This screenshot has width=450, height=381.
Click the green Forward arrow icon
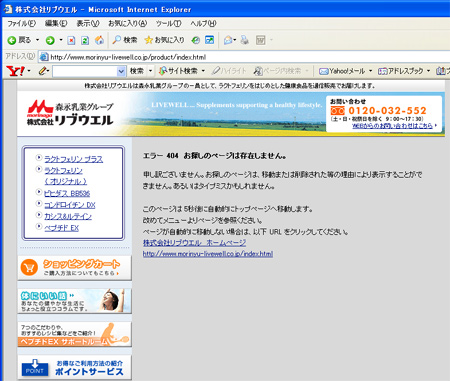[x=50, y=41]
